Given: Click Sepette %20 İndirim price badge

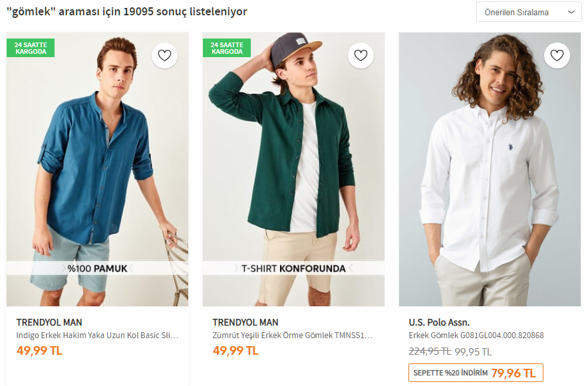Looking at the screenshot, I should click(476, 373).
